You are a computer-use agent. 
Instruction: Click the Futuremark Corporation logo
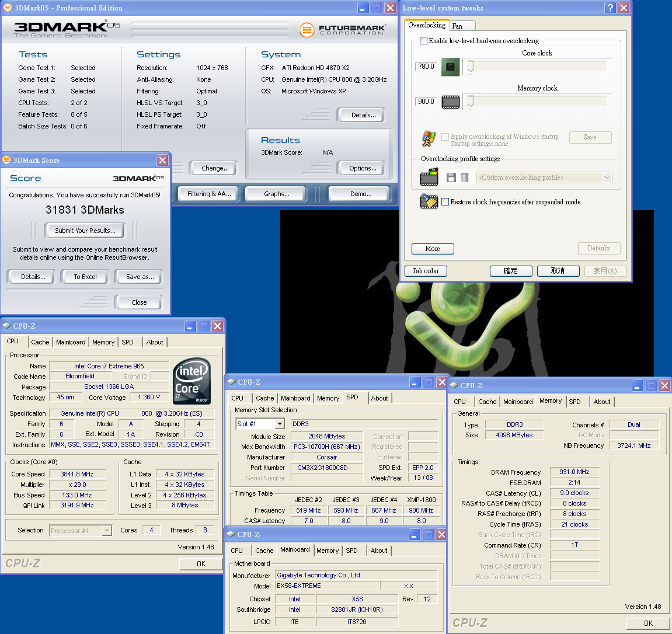click(343, 29)
